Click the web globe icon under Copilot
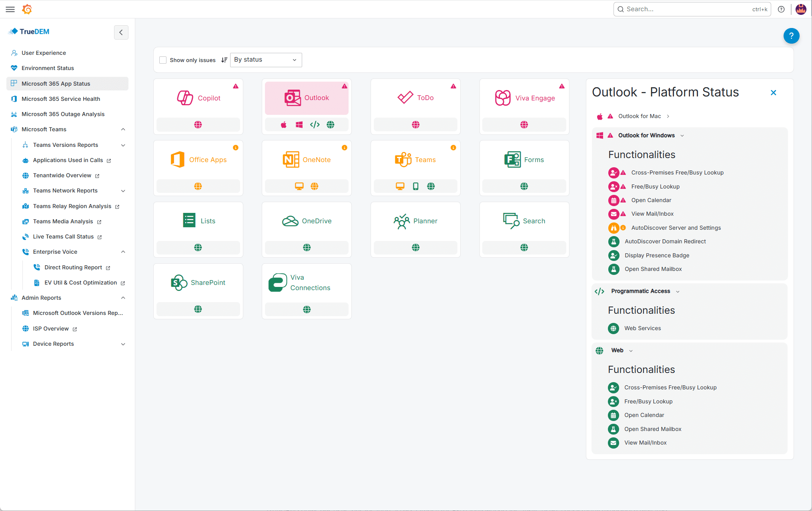Screen dimensions: 812x511 pos(198,124)
